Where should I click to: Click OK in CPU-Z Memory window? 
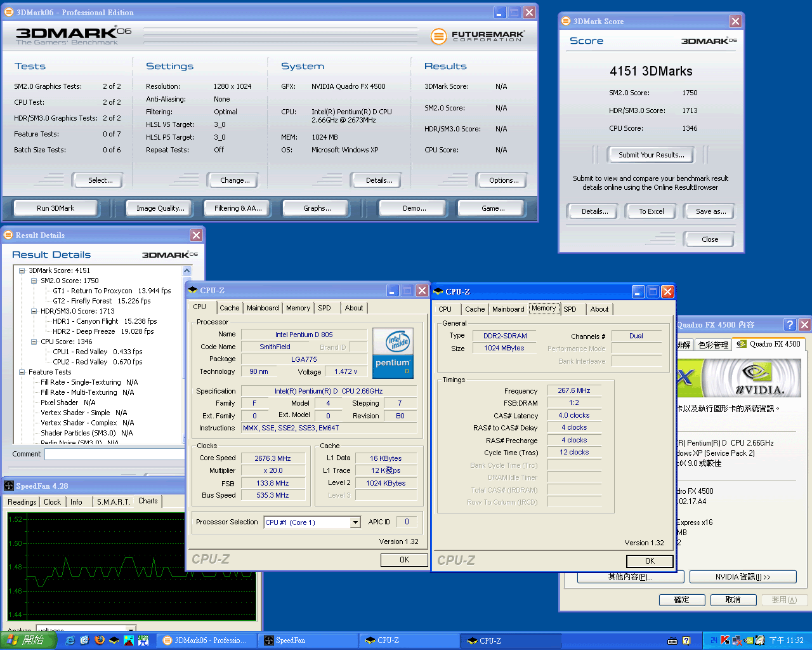point(650,561)
